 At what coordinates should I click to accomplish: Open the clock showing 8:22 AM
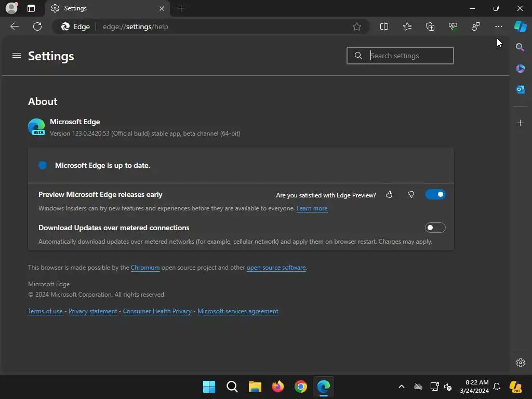pyautogui.click(x=474, y=387)
